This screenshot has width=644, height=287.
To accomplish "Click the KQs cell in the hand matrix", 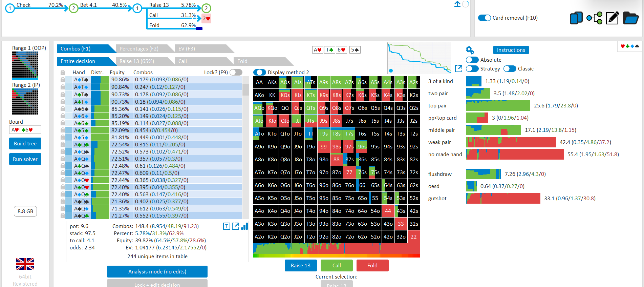I will (285, 95).
